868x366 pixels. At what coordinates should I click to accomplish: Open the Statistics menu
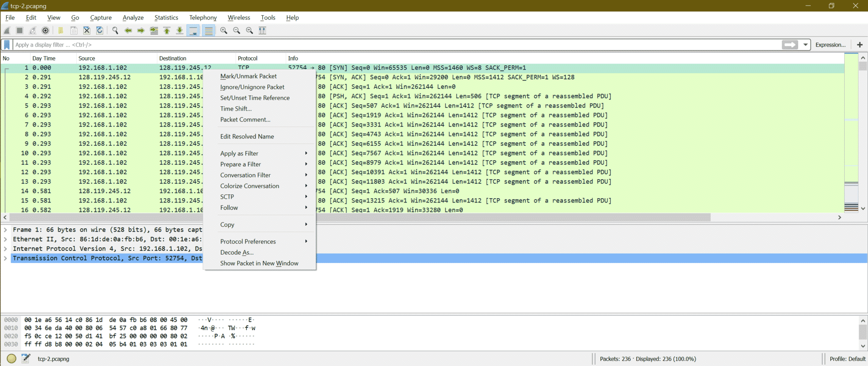(166, 17)
